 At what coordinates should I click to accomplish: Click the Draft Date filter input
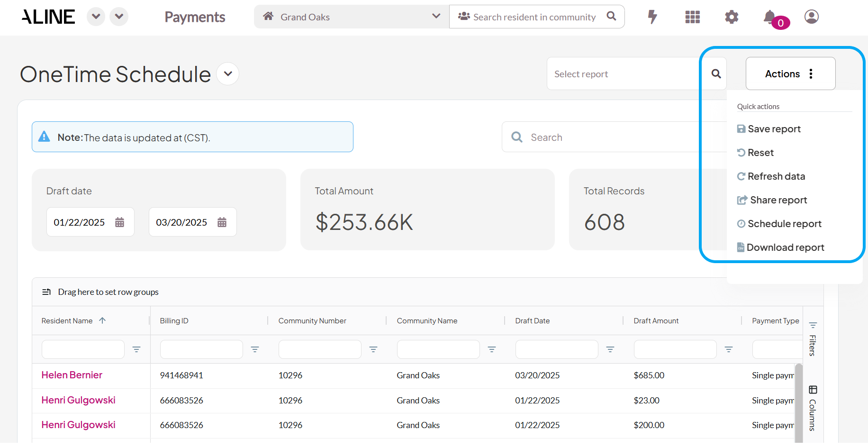coord(557,349)
